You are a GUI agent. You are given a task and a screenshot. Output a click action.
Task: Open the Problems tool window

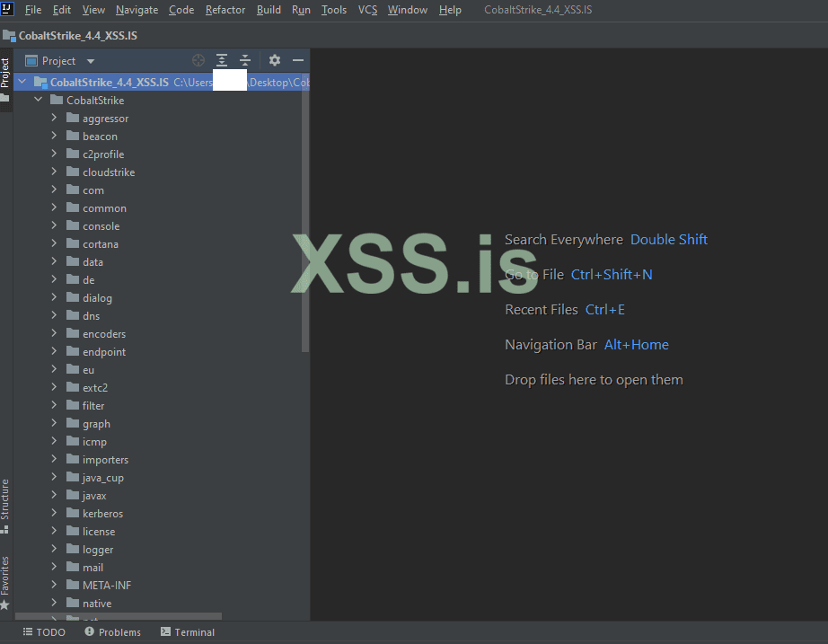[113, 632]
